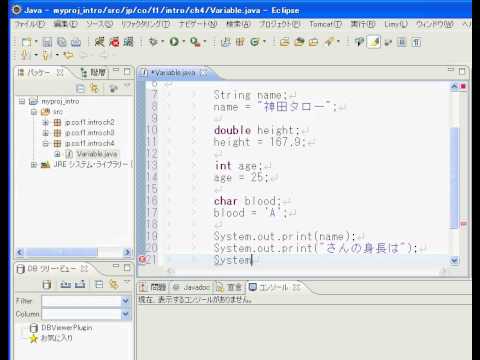Click the Open Type toolbar icon
The image size is (480, 360).
pyautogui.click(x=284, y=42)
